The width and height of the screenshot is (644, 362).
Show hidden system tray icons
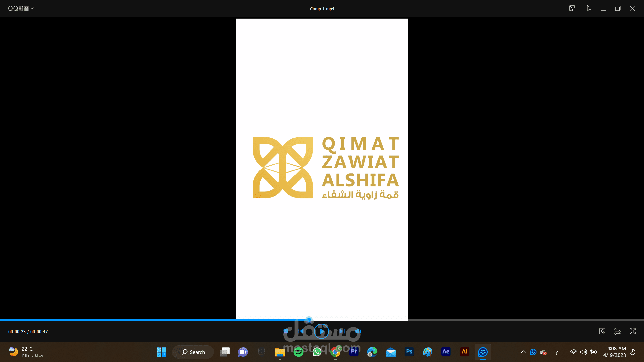tap(523, 352)
